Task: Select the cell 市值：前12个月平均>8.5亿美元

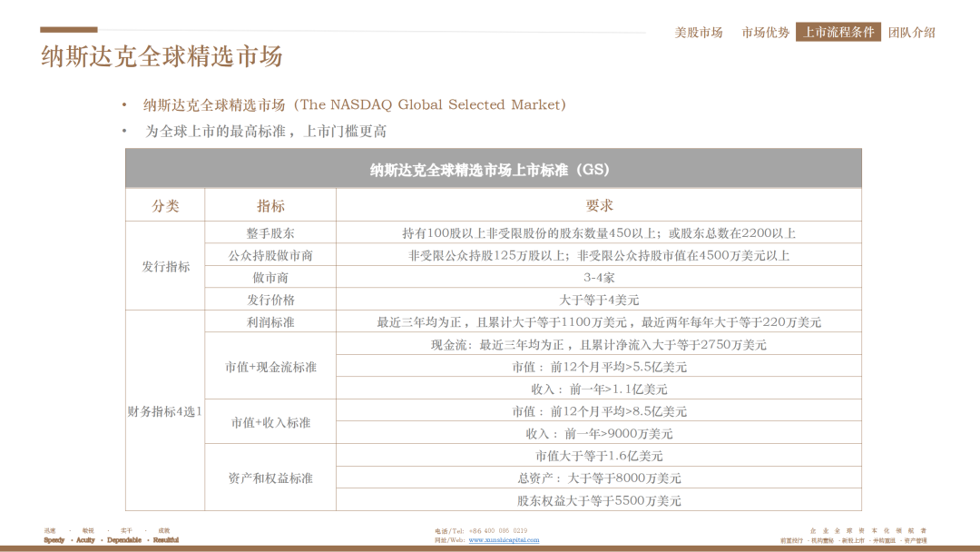Action: tap(599, 410)
